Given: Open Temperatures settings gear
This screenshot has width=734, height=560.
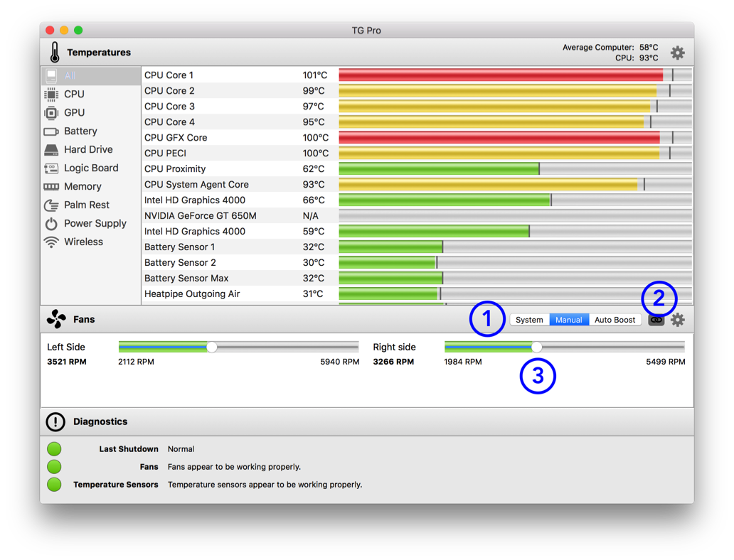Looking at the screenshot, I should click(677, 53).
